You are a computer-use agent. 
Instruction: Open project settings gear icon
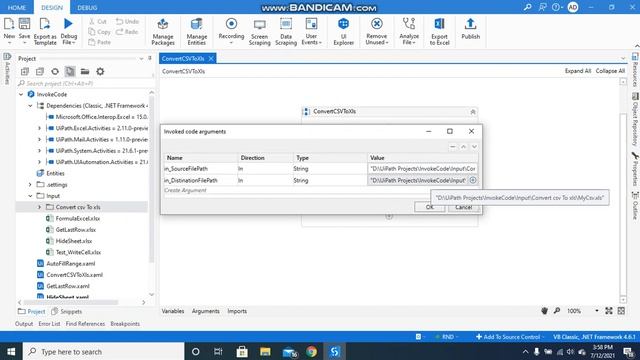pyautogui.click(x=100, y=71)
